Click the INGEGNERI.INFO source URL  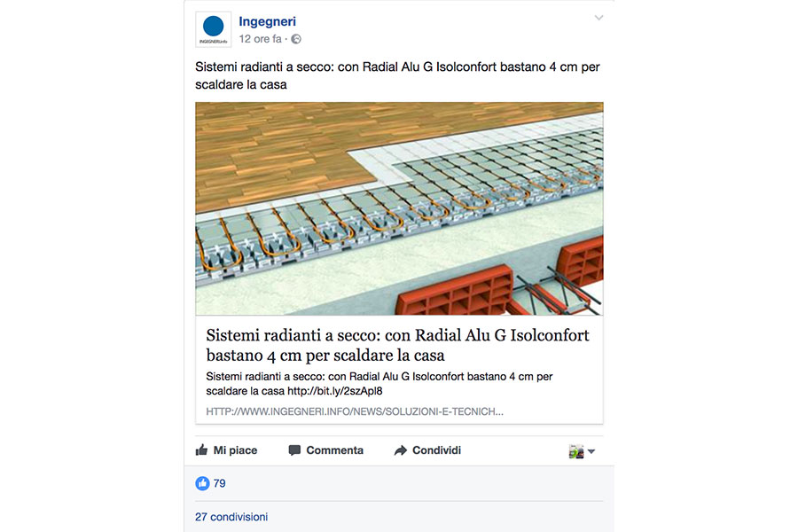tap(355, 411)
